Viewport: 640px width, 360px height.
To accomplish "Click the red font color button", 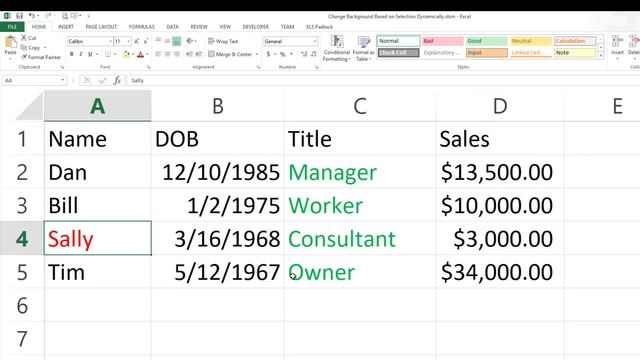I will [140, 54].
